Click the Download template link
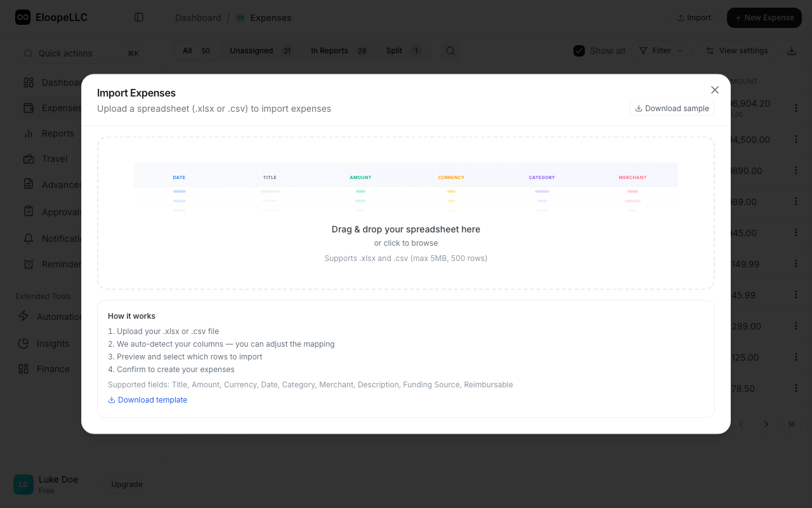Screen dimensions: 812x508 (147, 400)
